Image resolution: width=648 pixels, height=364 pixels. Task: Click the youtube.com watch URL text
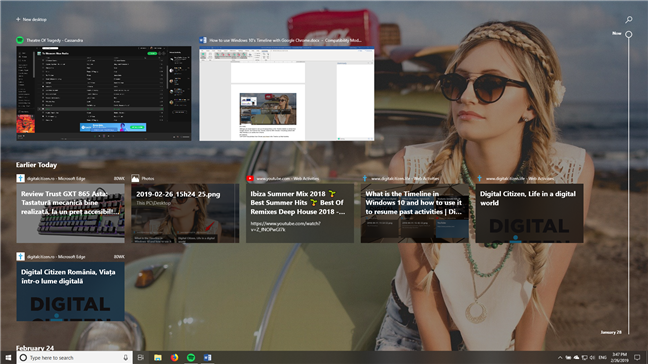click(x=285, y=226)
